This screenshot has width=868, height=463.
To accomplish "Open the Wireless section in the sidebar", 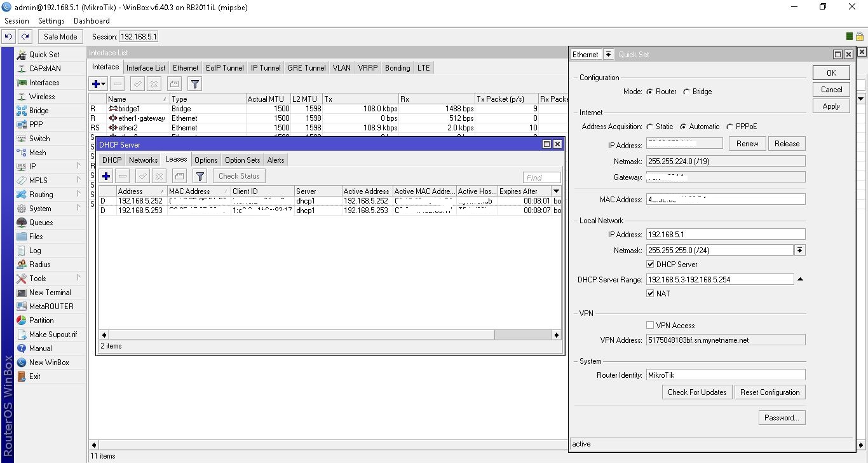I will click(42, 97).
